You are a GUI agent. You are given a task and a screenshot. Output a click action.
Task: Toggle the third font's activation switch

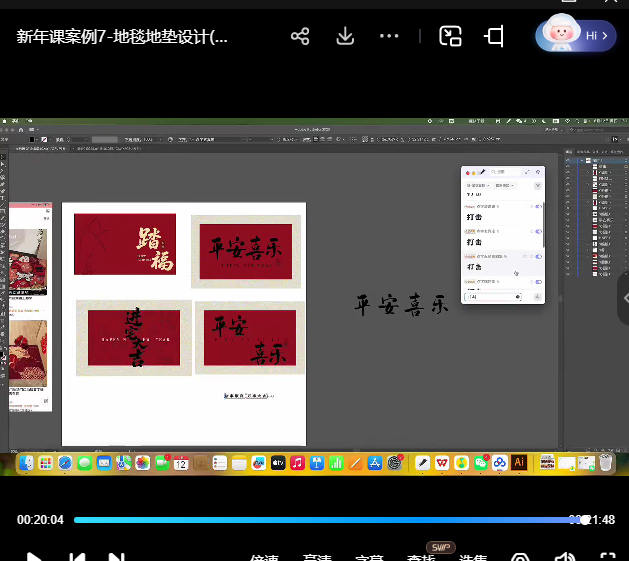(538, 257)
